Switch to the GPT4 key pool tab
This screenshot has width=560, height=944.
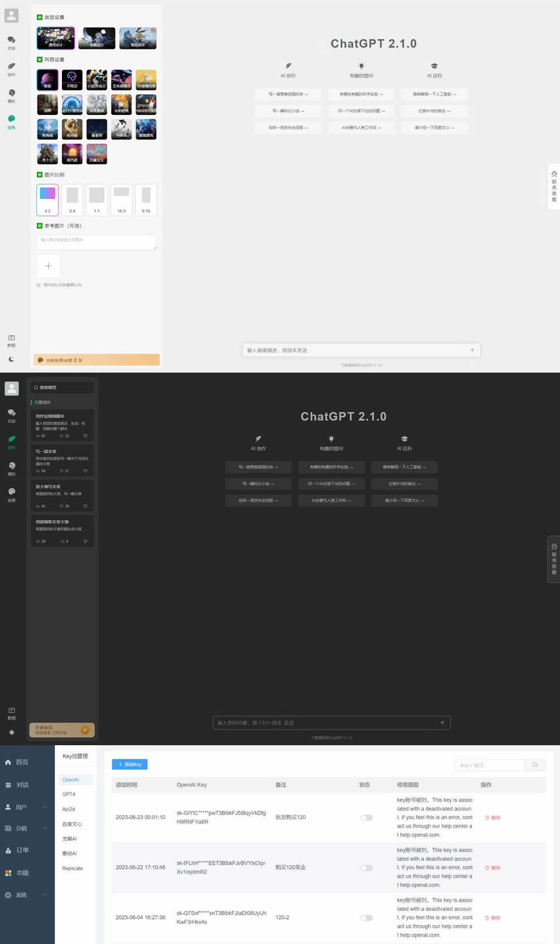point(69,795)
